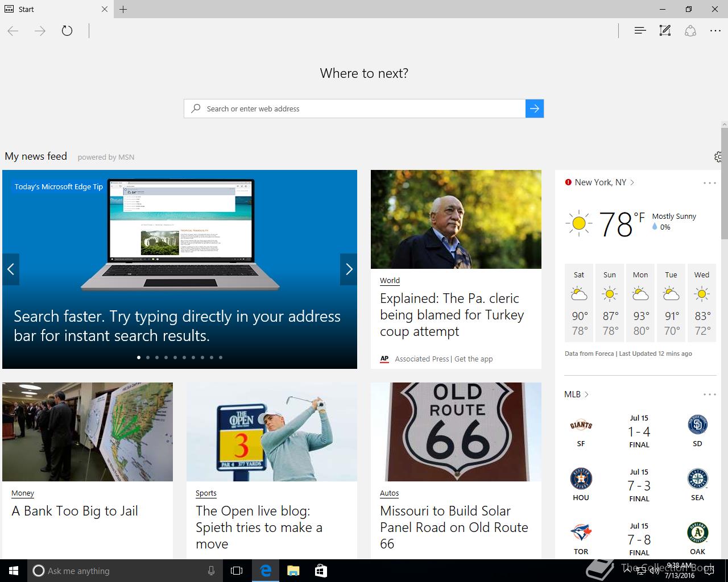The height and width of the screenshot is (582, 728).
Task: Close the Start tab
Action: 105,9
